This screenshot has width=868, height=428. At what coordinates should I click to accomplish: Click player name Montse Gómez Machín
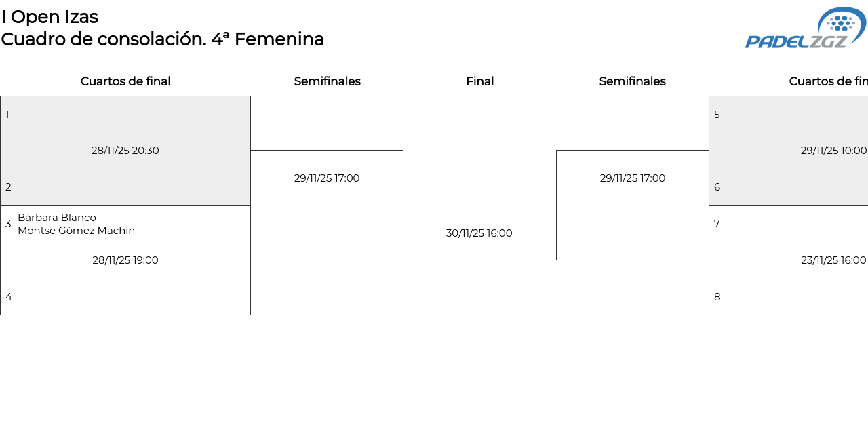point(76,231)
